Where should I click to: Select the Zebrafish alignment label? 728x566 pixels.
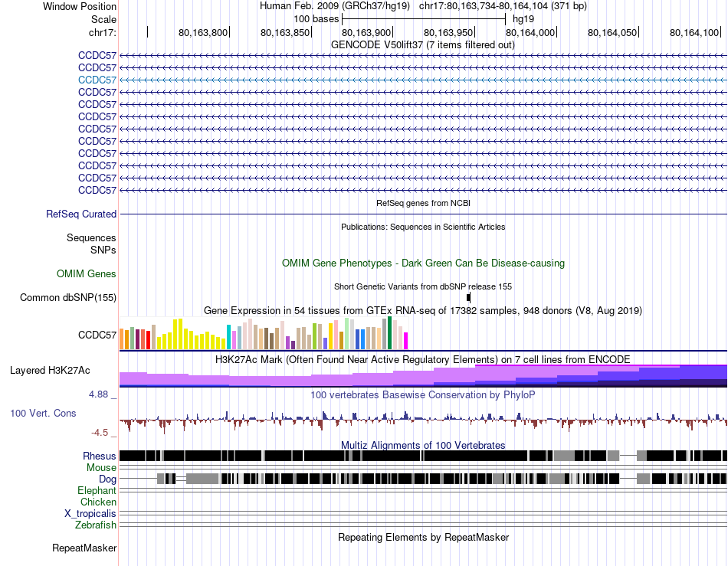click(96, 525)
